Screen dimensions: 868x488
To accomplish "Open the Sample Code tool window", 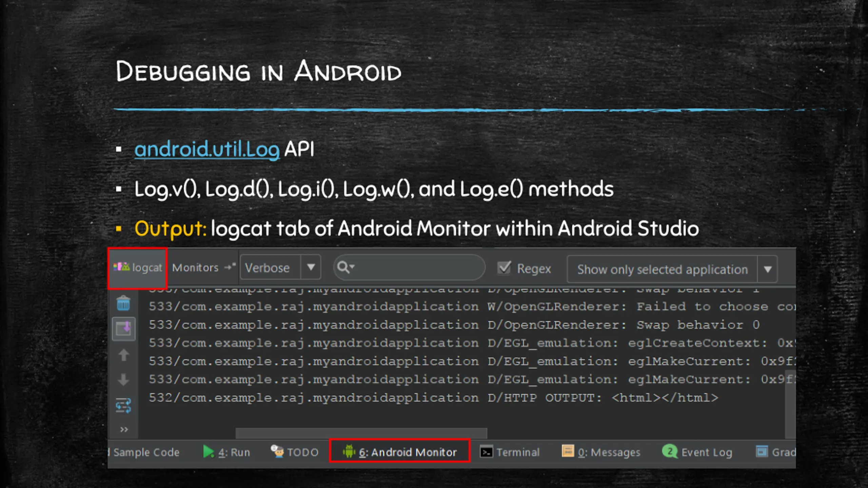I will (144, 452).
